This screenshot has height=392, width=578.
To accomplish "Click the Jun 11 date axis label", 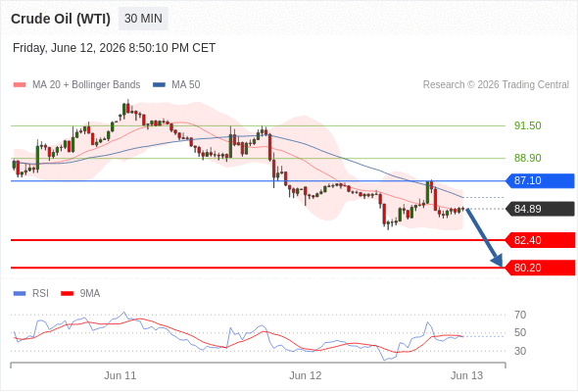I will [120, 375].
